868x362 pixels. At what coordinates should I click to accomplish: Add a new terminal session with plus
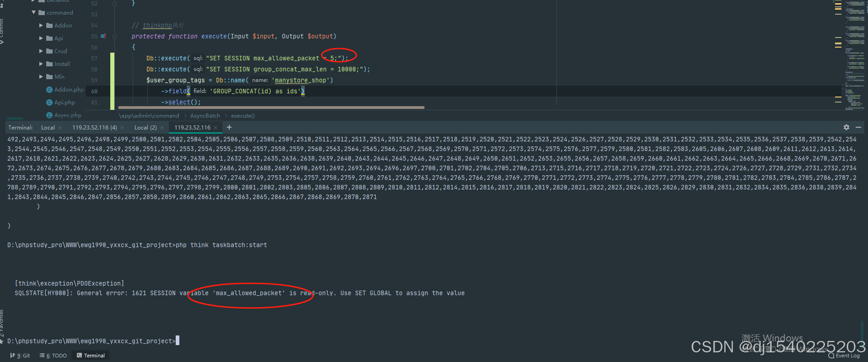tap(229, 127)
